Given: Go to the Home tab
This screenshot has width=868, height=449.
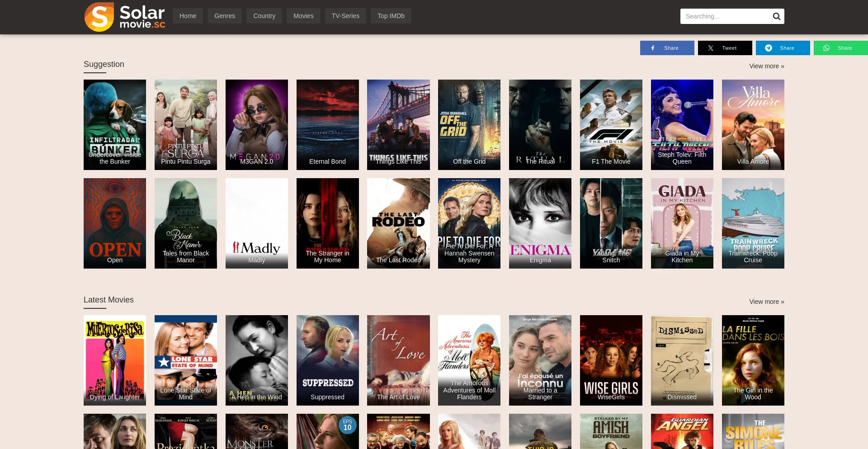Looking at the screenshot, I should 188,16.
